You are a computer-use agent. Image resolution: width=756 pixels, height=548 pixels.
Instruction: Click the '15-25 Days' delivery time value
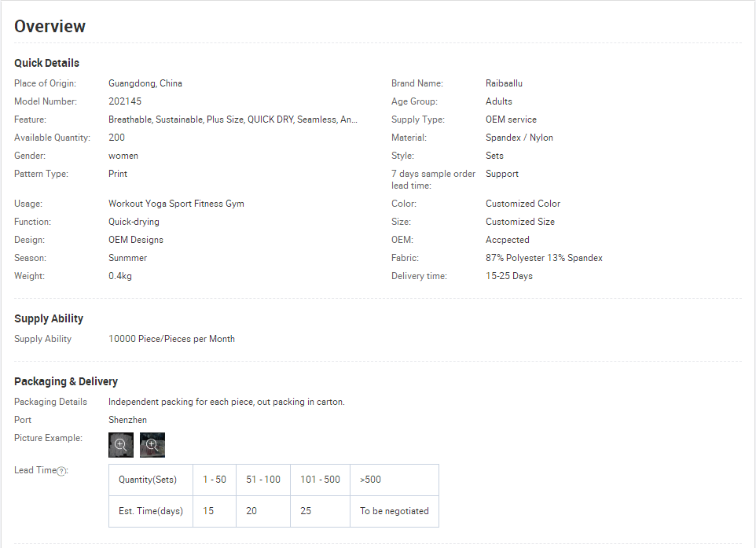click(508, 276)
